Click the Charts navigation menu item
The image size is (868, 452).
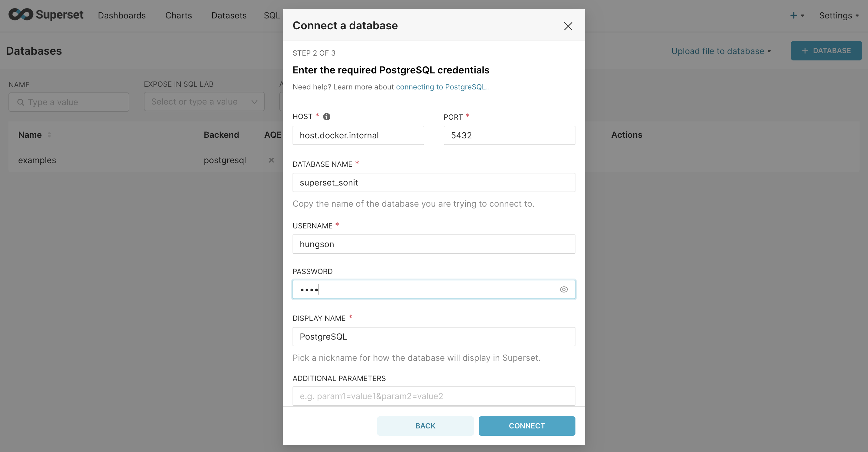[179, 15]
